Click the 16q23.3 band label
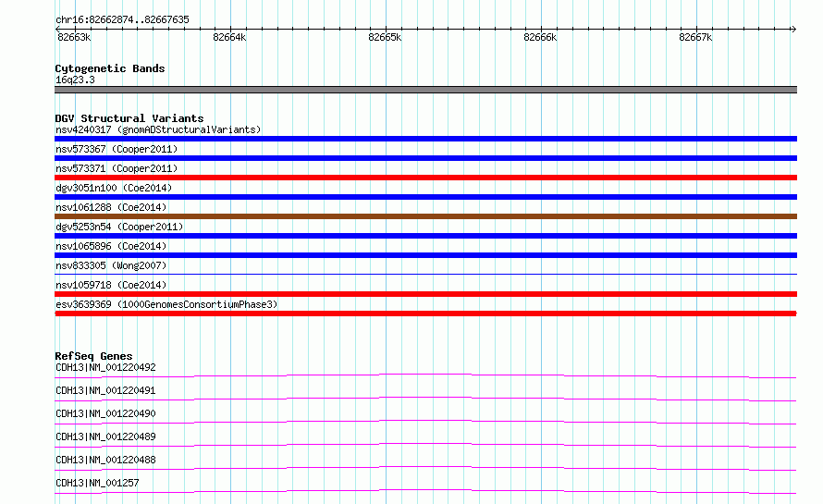The width and height of the screenshot is (823, 504). 75,80
